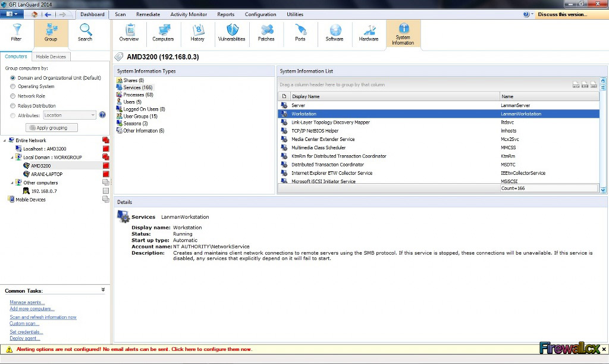This screenshot has width=609, height=364.
Task: Click the Apply grouping button
Action: coord(52,128)
